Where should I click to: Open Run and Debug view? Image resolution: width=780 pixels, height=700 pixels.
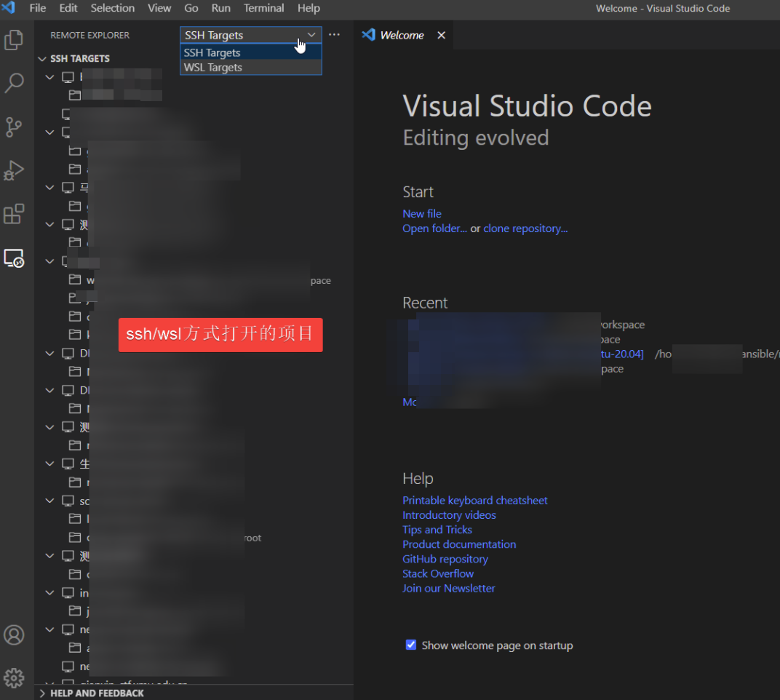14,170
